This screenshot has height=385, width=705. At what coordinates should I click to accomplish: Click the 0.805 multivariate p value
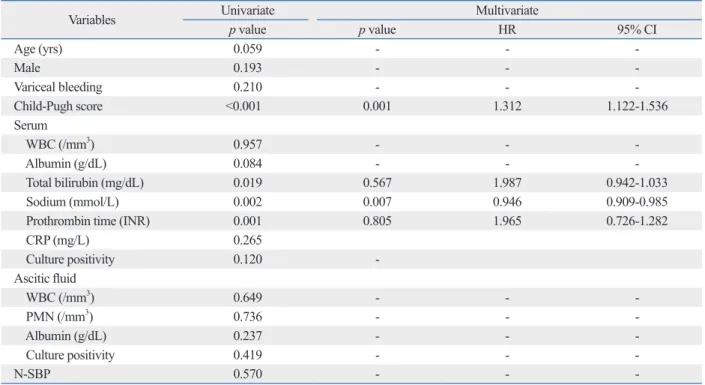(x=377, y=221)
